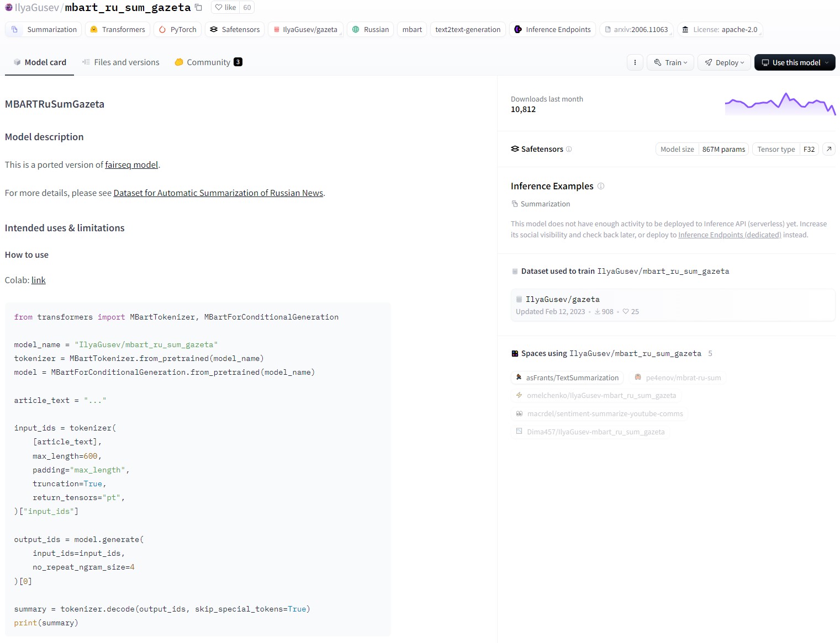Screen dimensions: 840x643
Task: Open the Colab link
Action: point(39,280)
